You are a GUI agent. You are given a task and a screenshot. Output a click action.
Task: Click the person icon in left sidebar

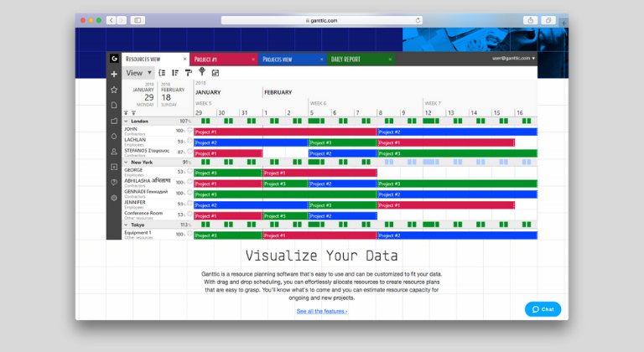point(114,152)
